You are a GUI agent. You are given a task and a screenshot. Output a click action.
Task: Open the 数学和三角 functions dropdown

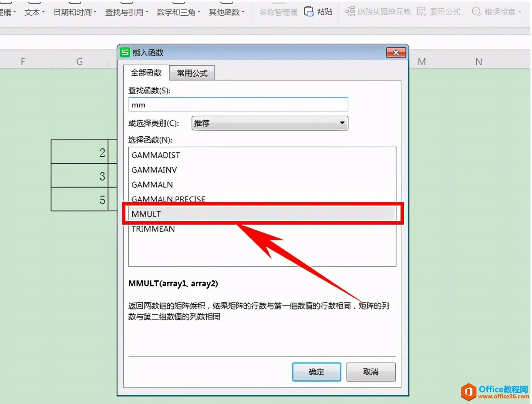178,12
